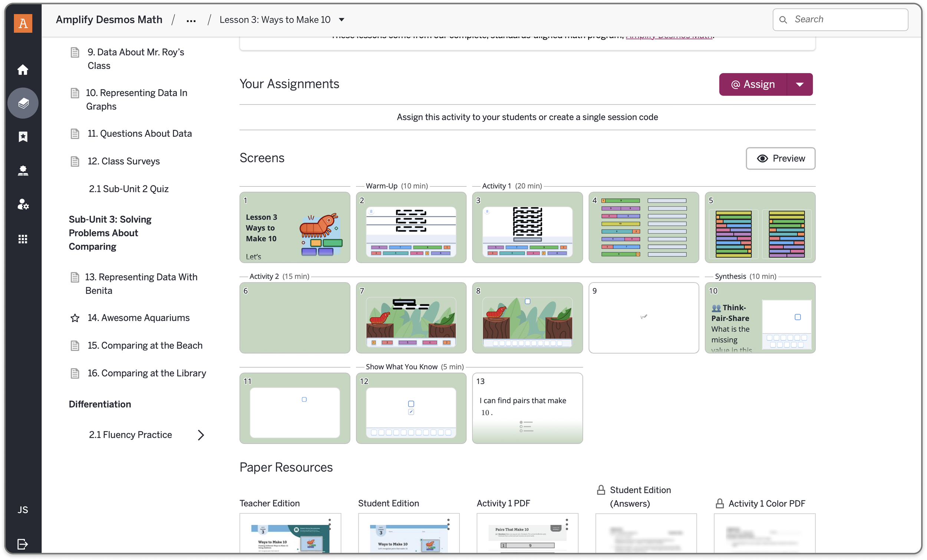
Task: Click the Sub-Unit 3 Solving Problems heading
Action: click(x=110, y=233)
